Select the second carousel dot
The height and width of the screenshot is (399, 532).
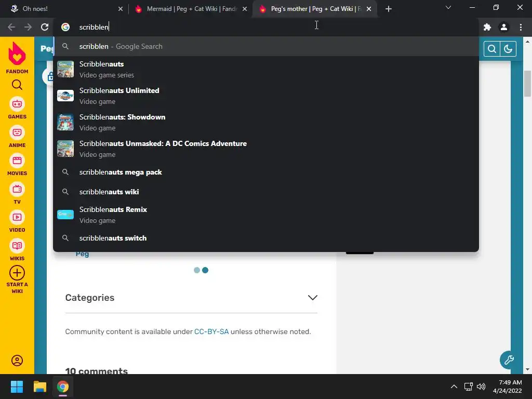pyautogui.click(x=205, y=270)
